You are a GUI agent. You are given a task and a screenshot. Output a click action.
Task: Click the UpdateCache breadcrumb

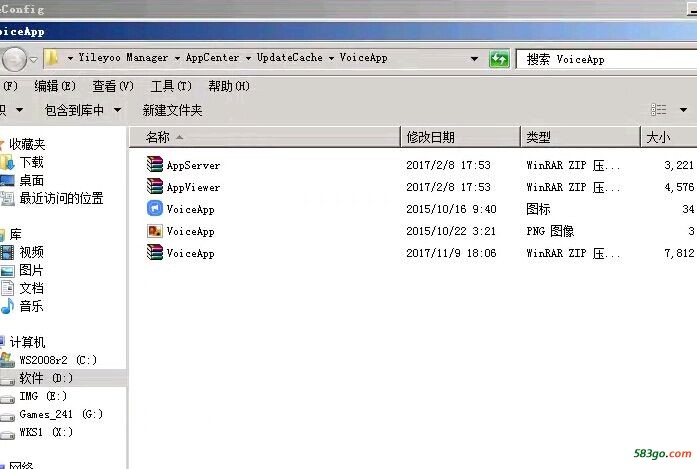(290, 57)
